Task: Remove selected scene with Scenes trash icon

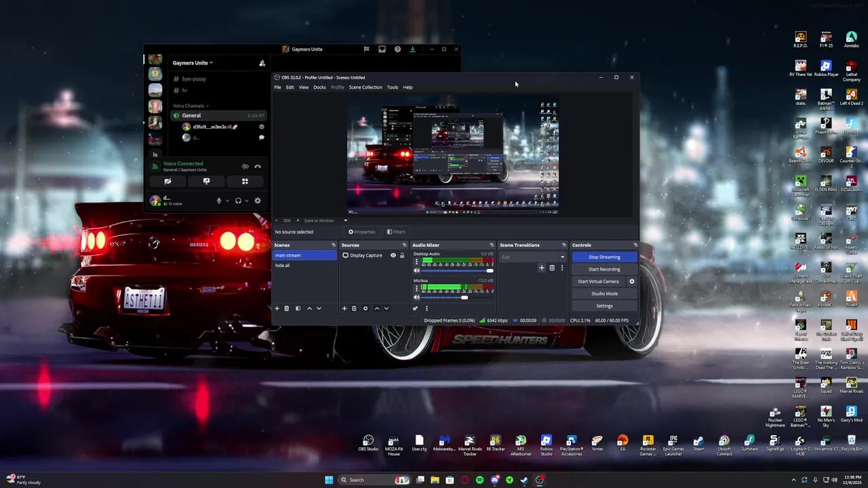Action: click(286, 308)
